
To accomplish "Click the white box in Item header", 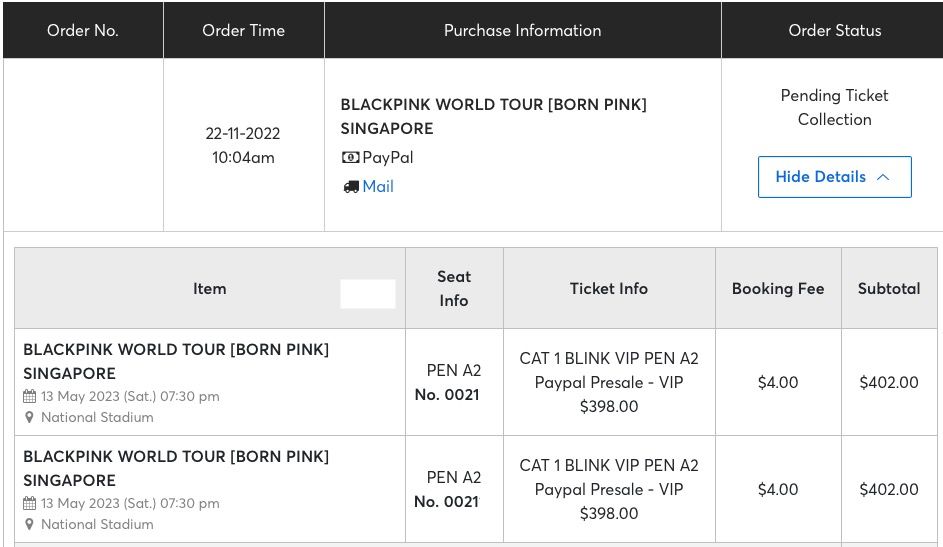I will tap(368, 294).
